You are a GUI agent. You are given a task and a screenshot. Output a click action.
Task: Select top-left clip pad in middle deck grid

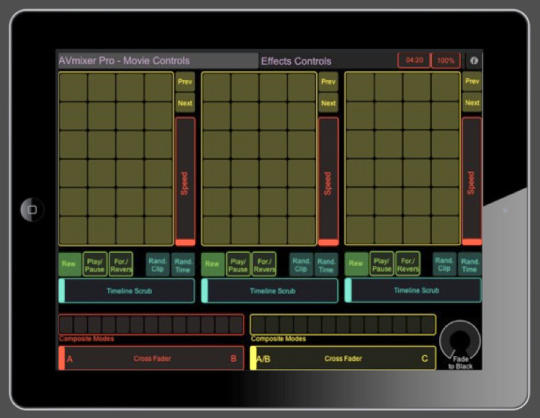coord(216,87)
